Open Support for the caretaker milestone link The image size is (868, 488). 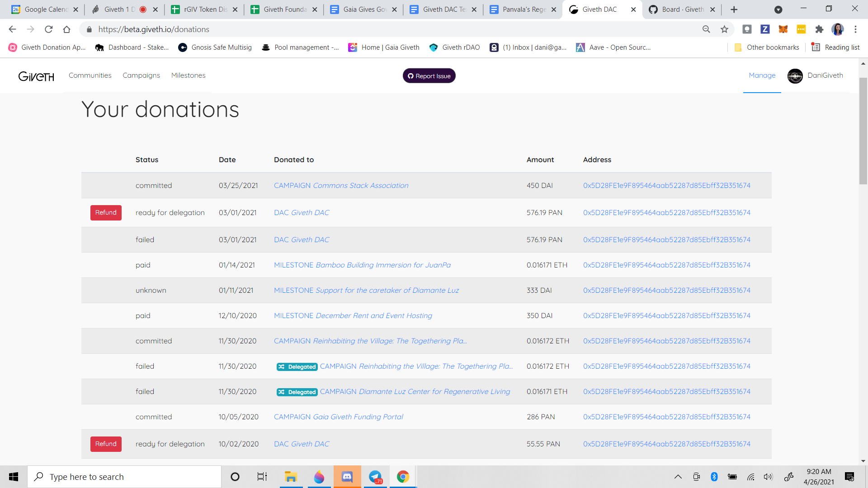pyautogui.click(x=366, y=290)
